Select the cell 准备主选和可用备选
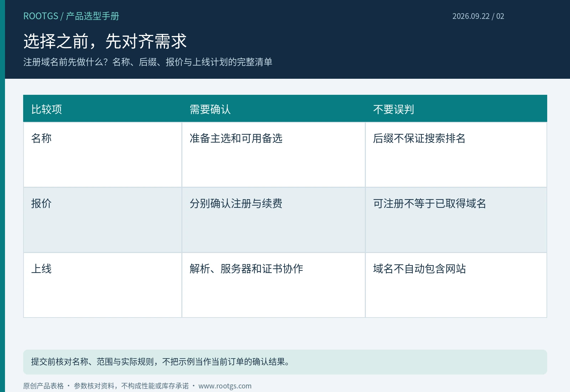Screen dimensions: 570x392 coord(274,155)
